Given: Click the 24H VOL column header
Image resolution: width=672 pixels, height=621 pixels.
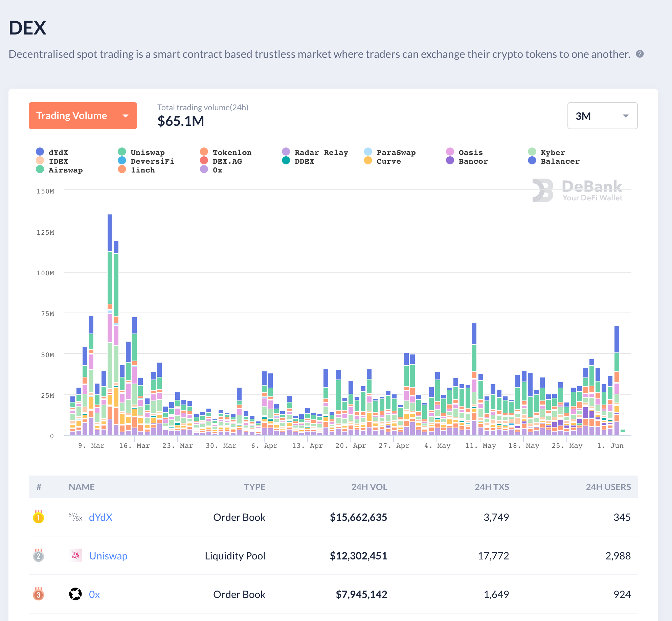Looking at the screenshot, I should (x=369, y=487).
